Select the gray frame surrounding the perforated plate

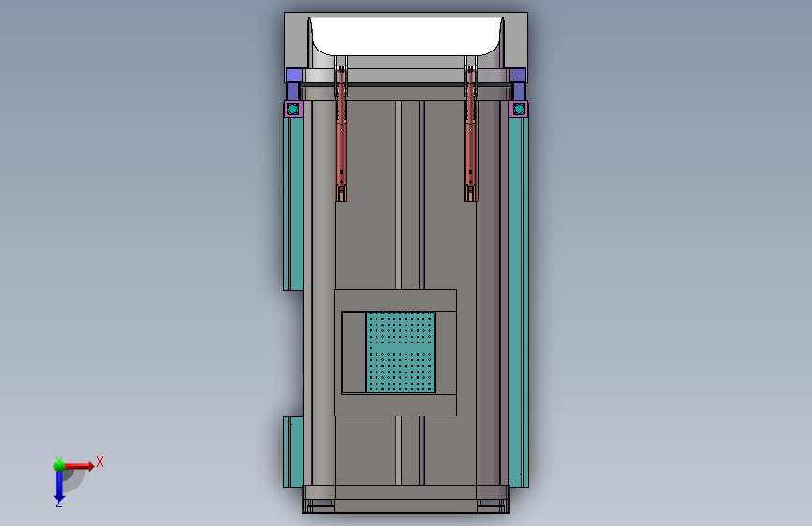[395, 300]
